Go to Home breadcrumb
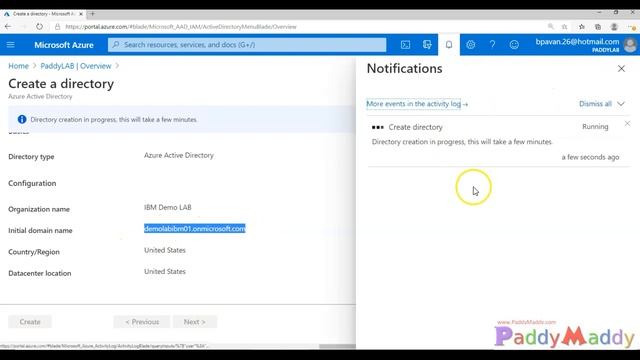The image size is (640, 360). (x=18, y=66)
